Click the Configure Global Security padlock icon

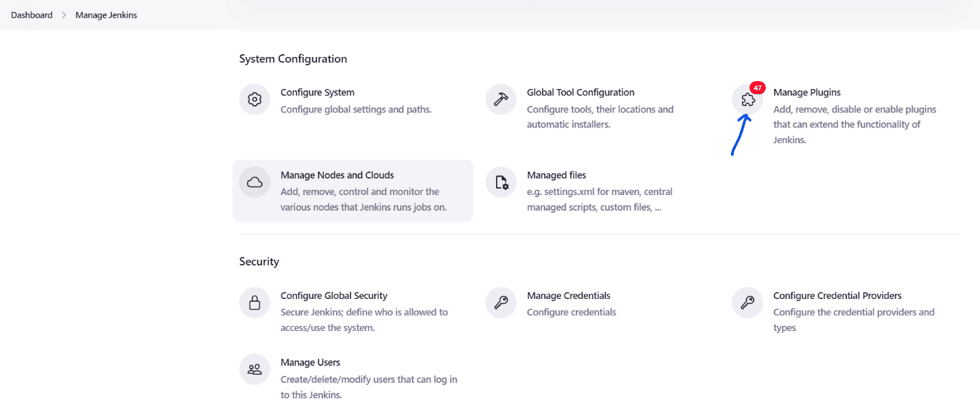coord(255,303)
